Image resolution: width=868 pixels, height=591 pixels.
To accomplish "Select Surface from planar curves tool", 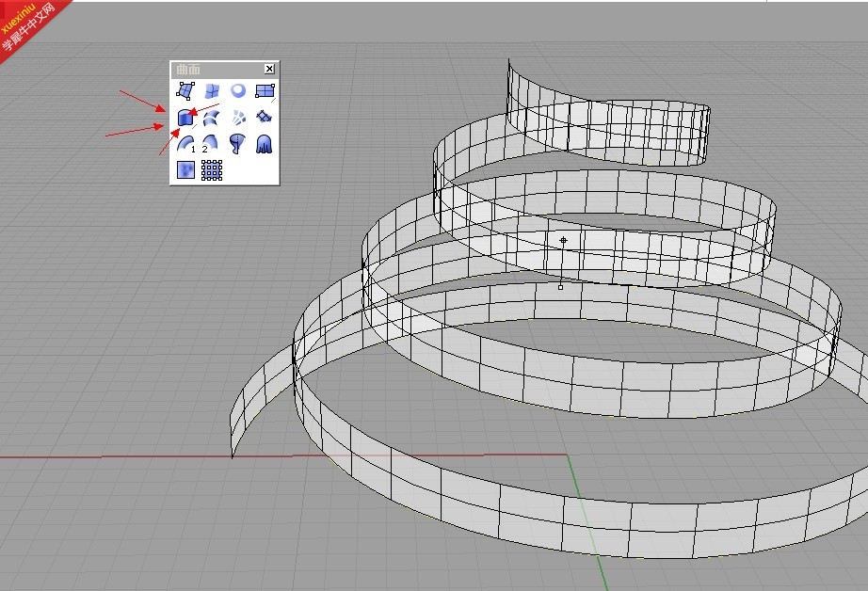I will point(238,90).
